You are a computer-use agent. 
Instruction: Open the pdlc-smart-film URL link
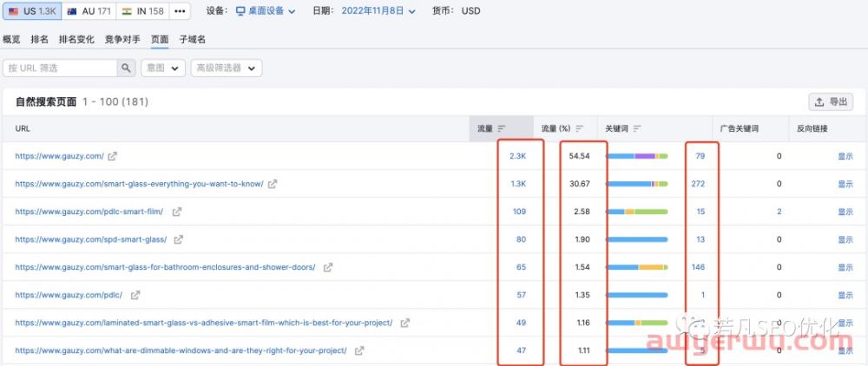89,212
